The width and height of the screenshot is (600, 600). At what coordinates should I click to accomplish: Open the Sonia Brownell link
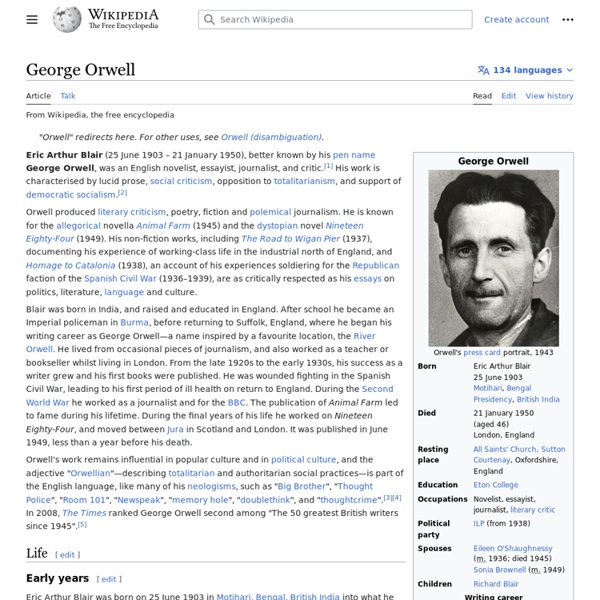coord(499,570)
